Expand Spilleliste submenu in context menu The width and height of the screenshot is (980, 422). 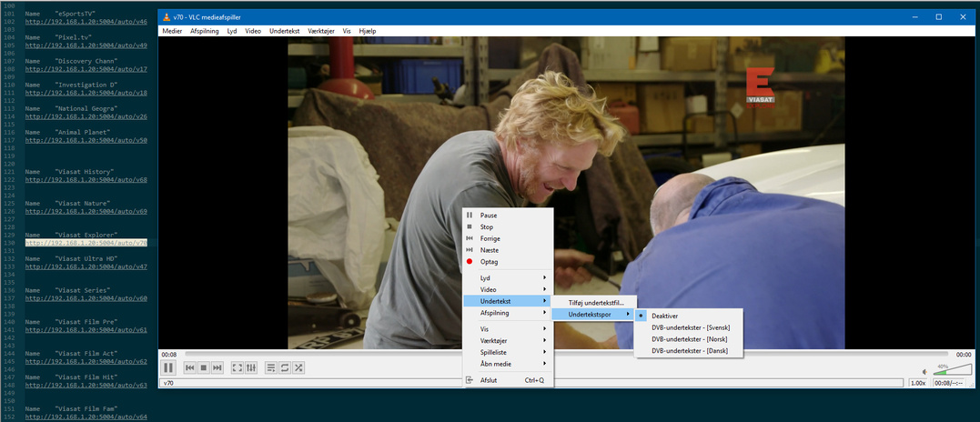pyautogui.click(x=508, y=352)
